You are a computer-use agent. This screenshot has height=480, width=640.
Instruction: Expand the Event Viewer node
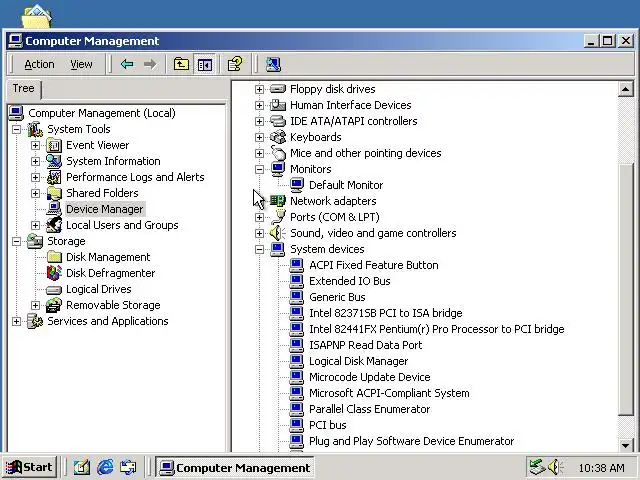coord(35,145)
